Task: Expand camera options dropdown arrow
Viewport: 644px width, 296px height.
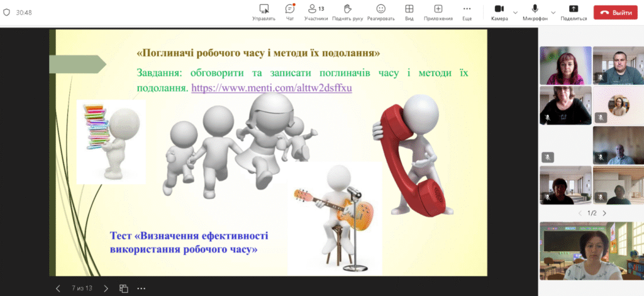Action: pyautogui.click(x=516, y=13)
